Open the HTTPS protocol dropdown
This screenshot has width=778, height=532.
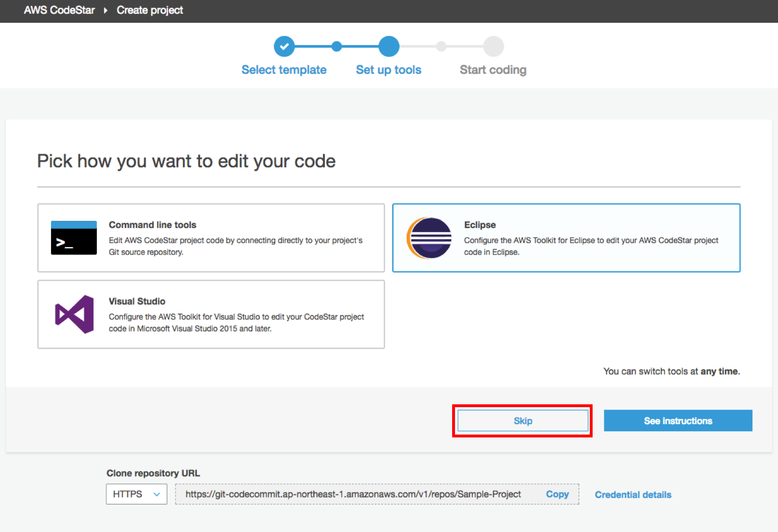pos(128,494)
